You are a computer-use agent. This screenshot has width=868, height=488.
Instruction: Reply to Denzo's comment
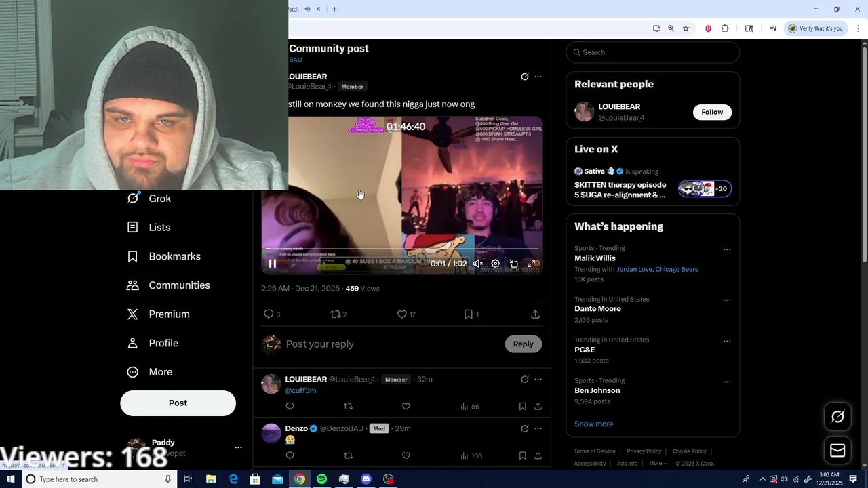click(290, 455)
